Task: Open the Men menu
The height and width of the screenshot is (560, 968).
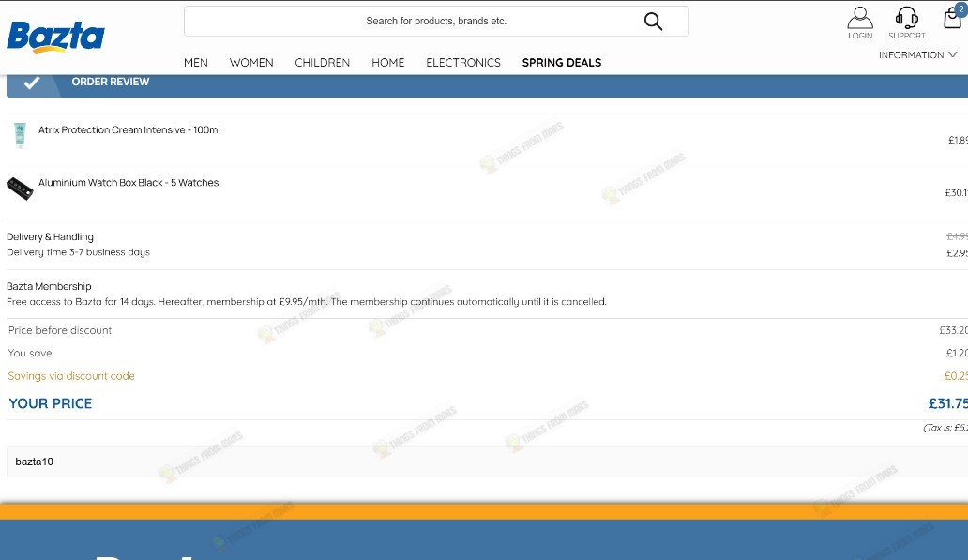Action: (196, 62)
